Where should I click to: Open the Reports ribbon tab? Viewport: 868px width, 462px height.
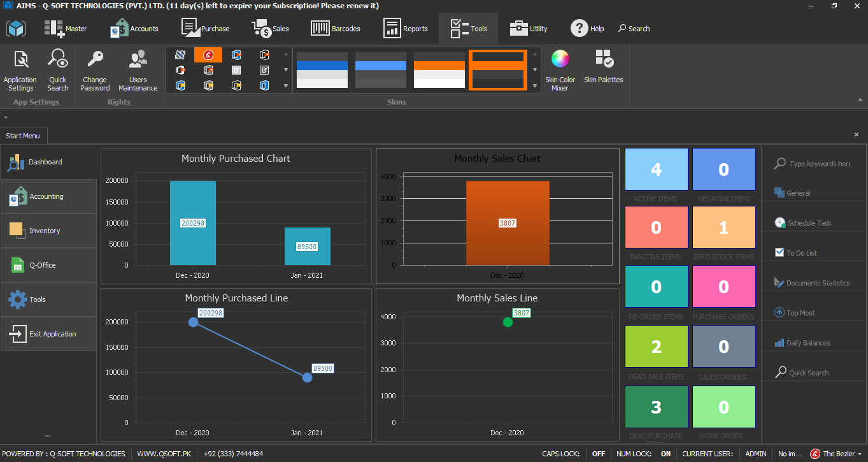point(406,29)
